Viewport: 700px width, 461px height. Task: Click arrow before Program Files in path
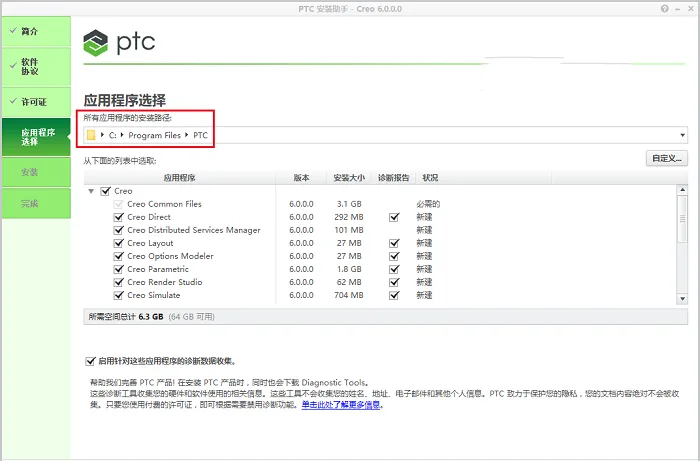pyautogui.click(x=122, y=135)
